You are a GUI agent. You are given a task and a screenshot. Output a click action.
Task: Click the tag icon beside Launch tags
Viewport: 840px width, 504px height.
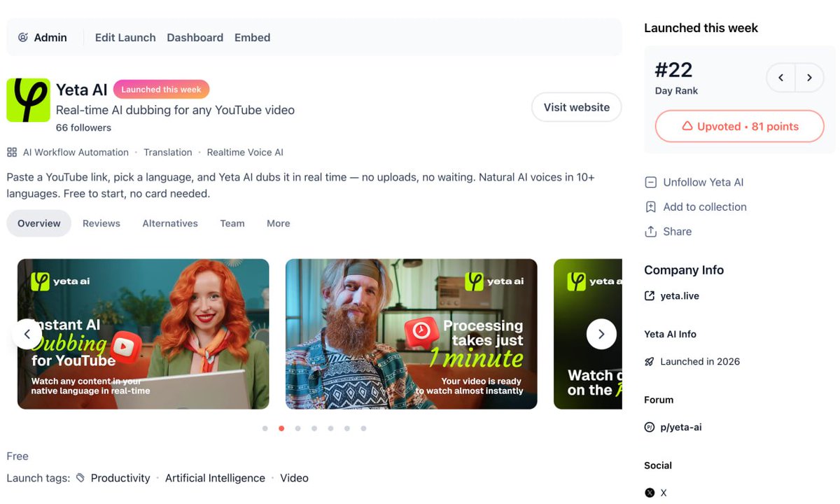click(80, 478)
